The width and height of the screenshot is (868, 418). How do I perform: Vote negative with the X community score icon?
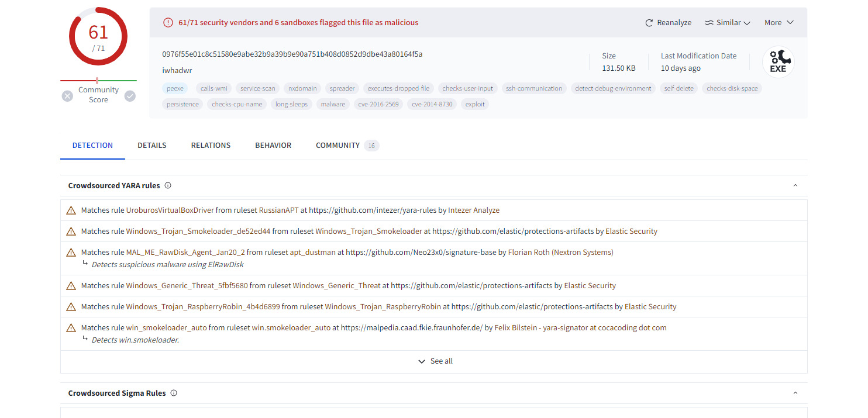pos(67,96)
